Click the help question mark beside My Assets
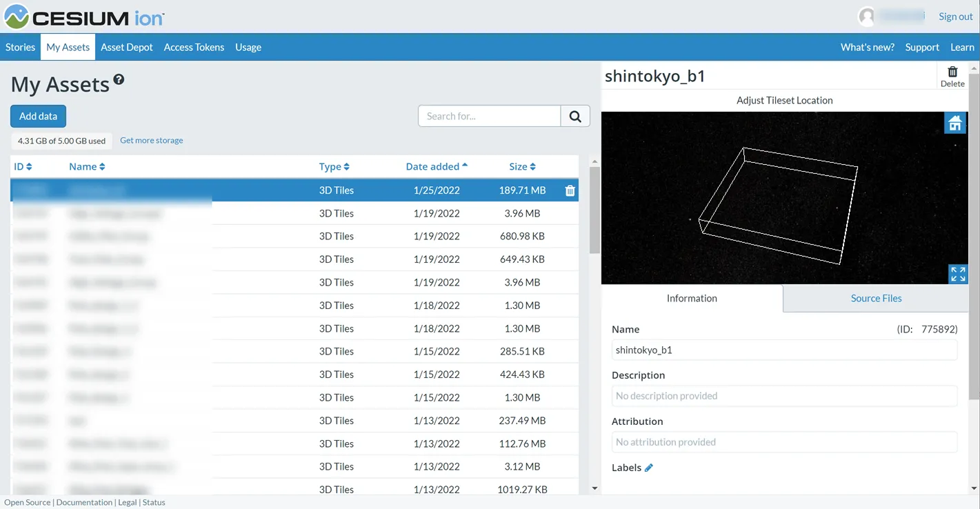This screenshot has height=509, width=980. coord(119,80)
